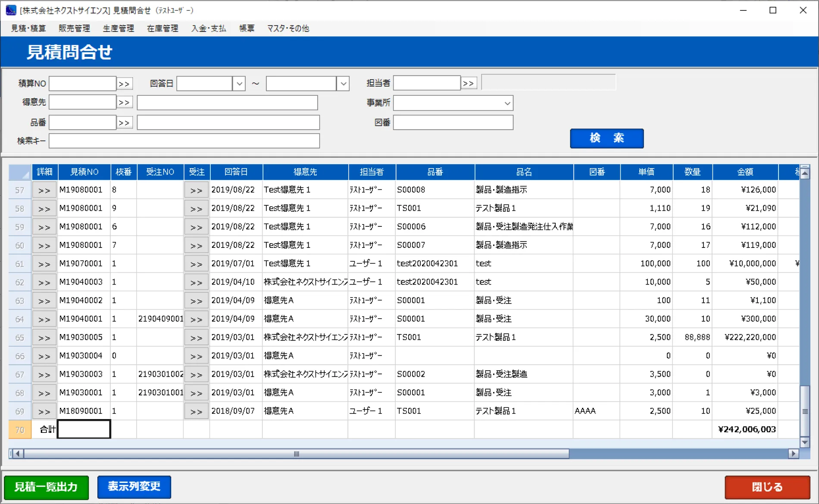
Task: Open 詳細 for row 60
Action: (x=44, y=246)
